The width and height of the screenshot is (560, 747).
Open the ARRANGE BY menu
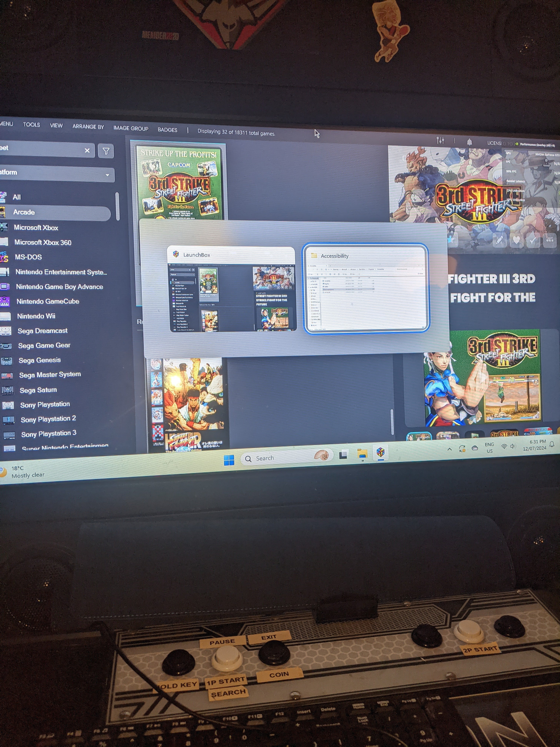click(x=88, y=127)
